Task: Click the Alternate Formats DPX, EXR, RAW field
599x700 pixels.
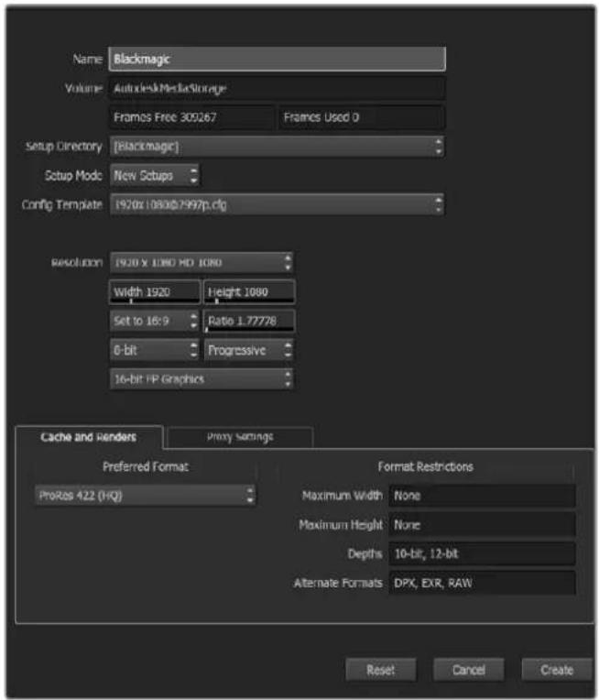Action: pyautogui.click(x=482, y=583)
